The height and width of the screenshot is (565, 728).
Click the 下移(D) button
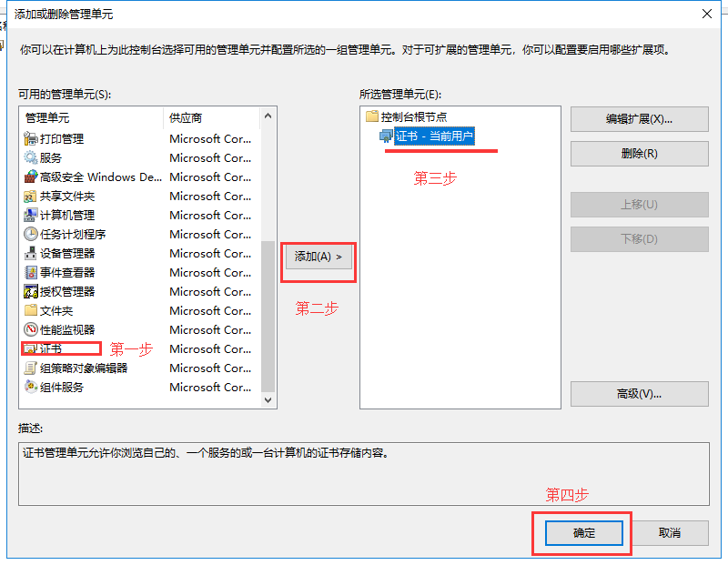pos(640,239)
